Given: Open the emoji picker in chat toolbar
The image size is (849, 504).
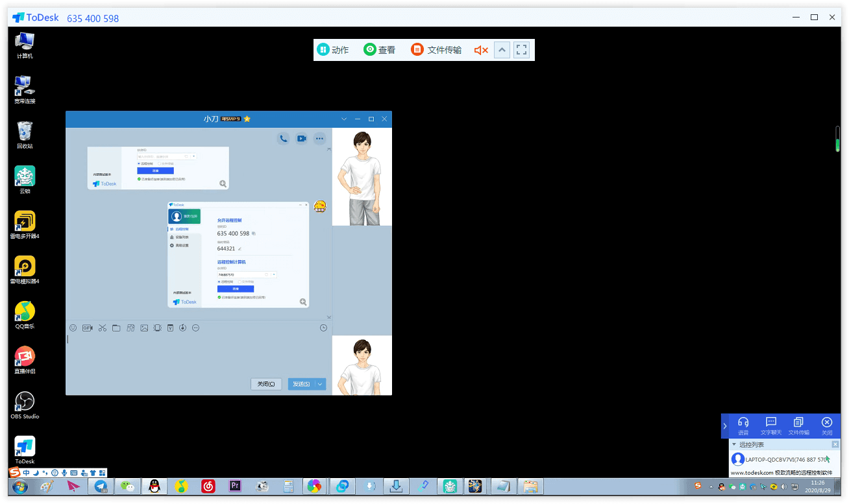Looking at the screenshot, I should click(x=73, y=328).
